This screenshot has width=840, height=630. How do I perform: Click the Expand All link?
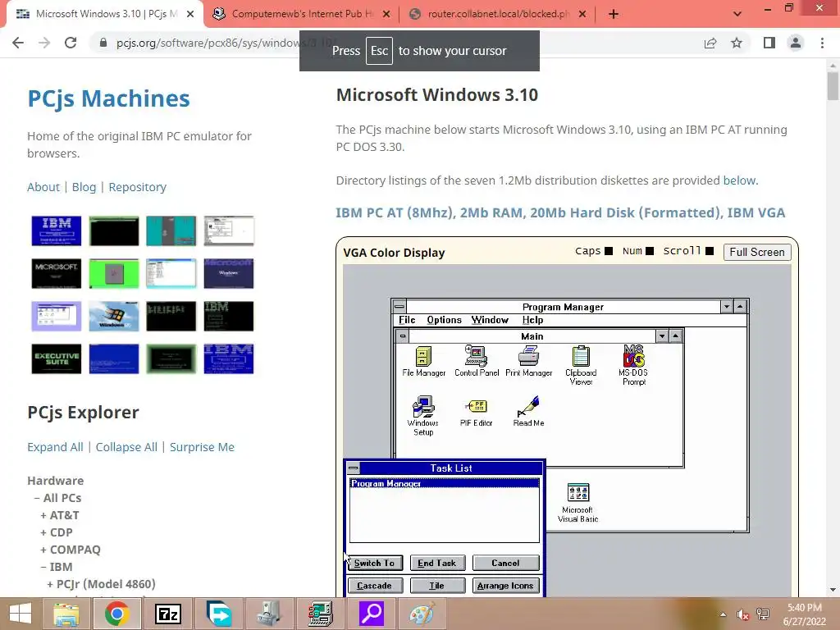pos(55,447)
